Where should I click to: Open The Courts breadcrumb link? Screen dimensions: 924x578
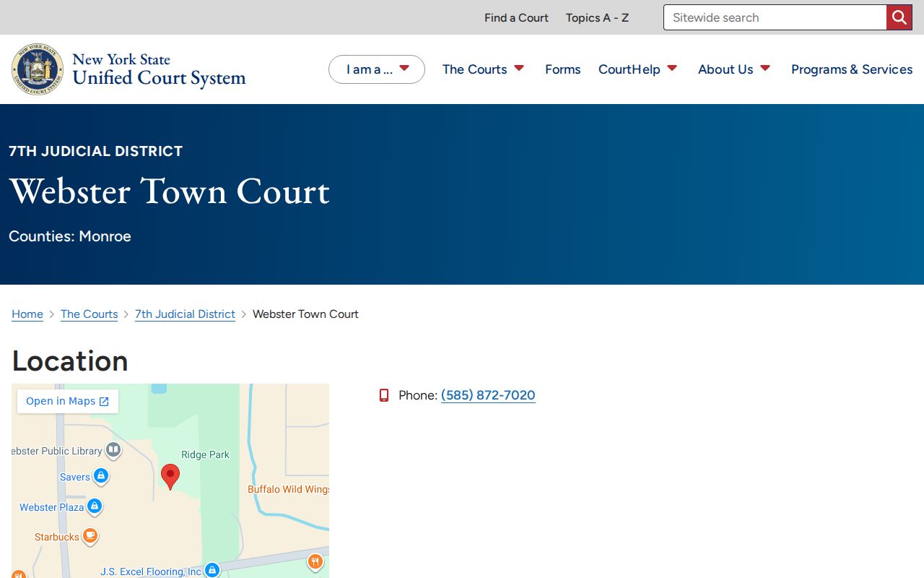[89, 314]
